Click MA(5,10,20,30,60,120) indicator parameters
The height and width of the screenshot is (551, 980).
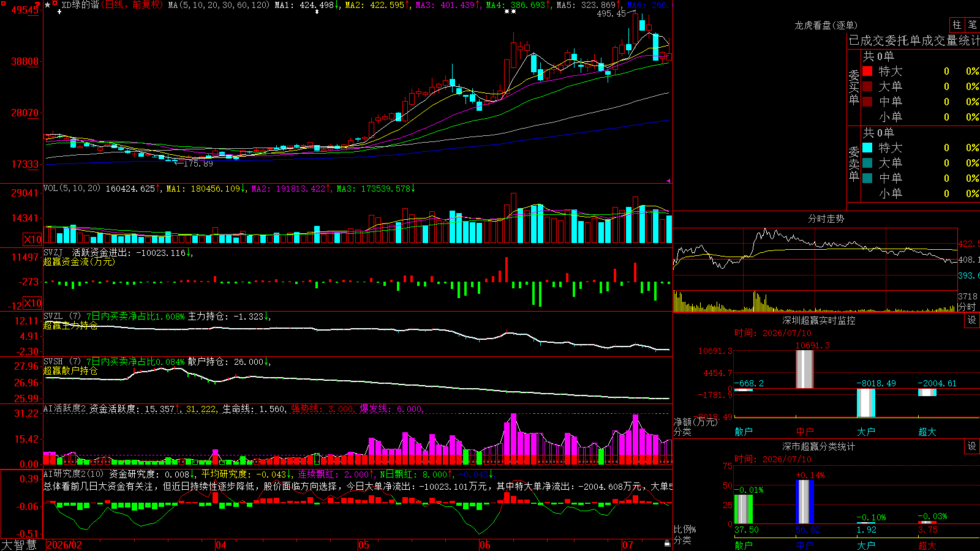(x=219, y=5)
